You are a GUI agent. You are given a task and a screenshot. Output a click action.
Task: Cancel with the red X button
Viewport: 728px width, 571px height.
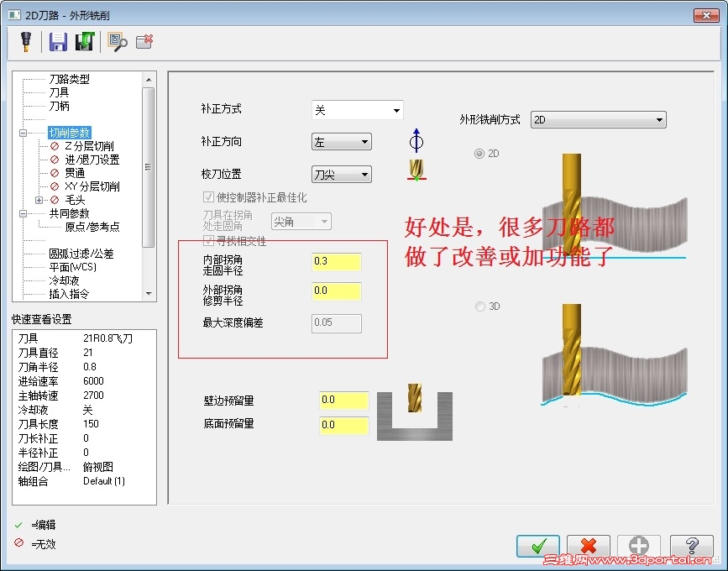[589, 546]
